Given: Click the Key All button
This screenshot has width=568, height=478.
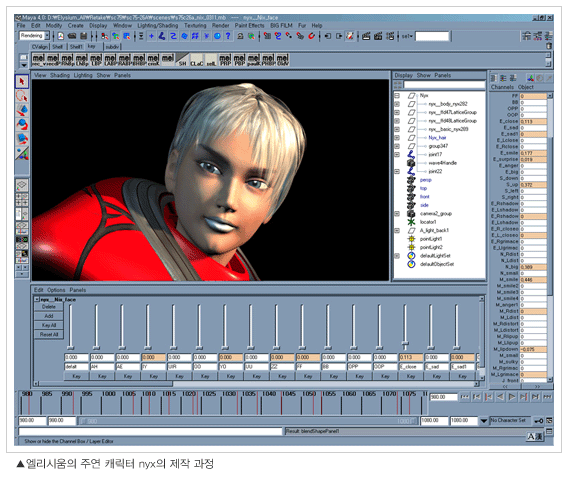Looking at the screenshot, I should [49, 325].
